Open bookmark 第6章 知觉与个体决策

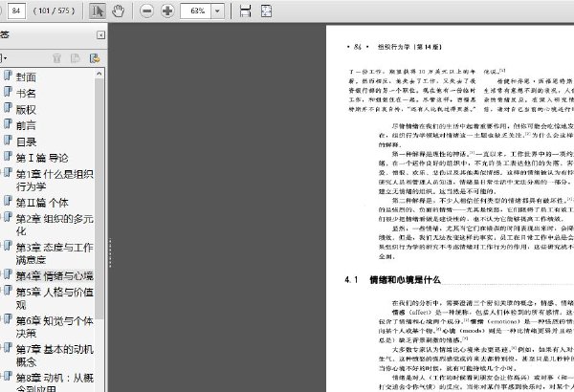(x=55, y=327)
